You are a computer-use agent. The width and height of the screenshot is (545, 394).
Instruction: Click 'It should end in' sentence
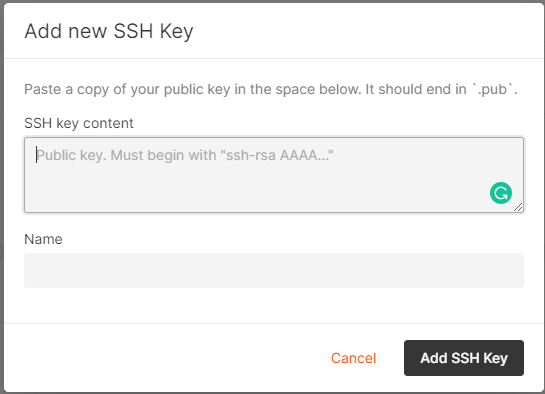click(416, 89)
